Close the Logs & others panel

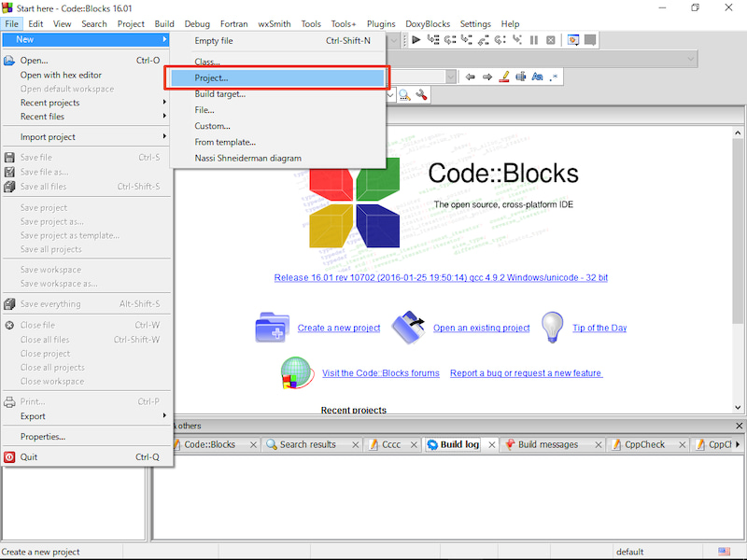click(x=739, y=426)
